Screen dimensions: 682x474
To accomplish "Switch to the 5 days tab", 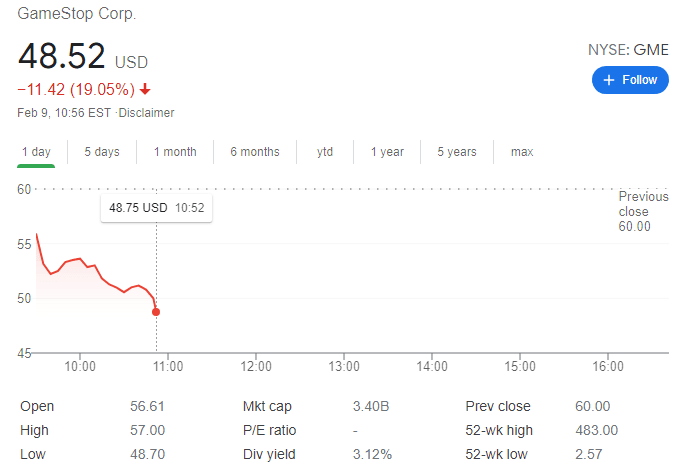I will pyautogui.click(x=102, y=152).
